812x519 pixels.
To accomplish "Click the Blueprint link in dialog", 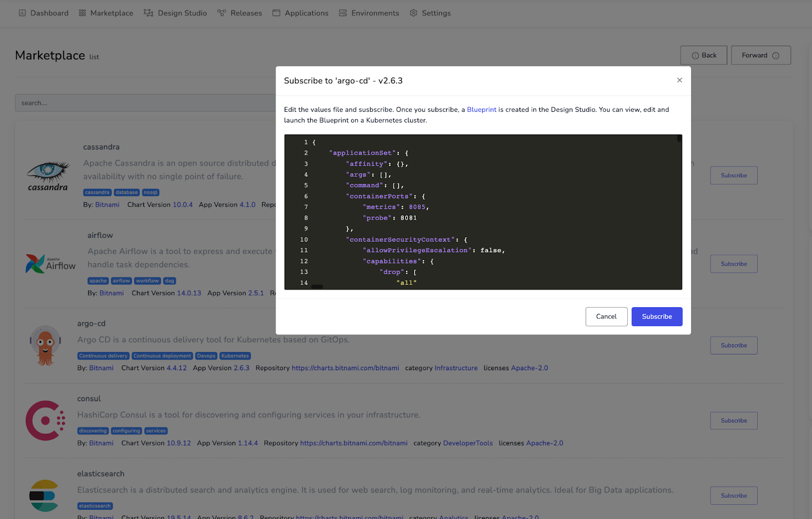I will [x=482, y=110].
